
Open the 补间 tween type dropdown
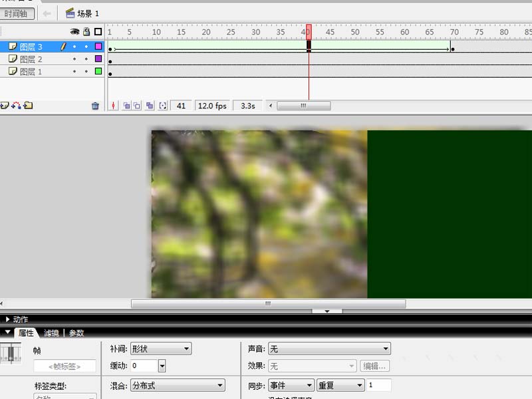(161, 348)
